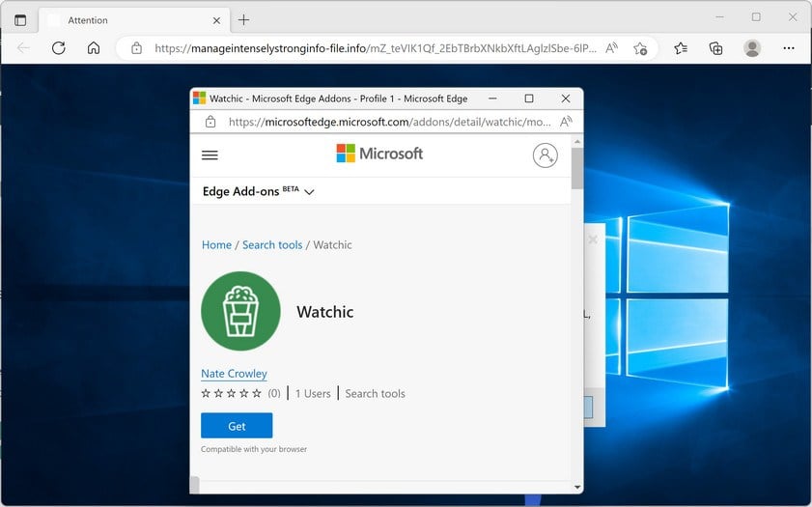This screenshot has width=812, height=507.
Task: Go to Home breadcrumb link
Action: coord(216,245)
